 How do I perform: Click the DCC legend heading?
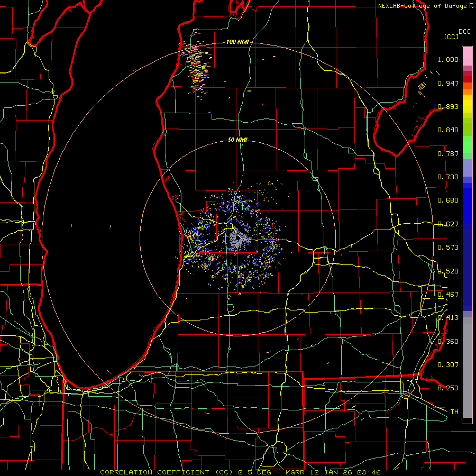coord(464,32)
